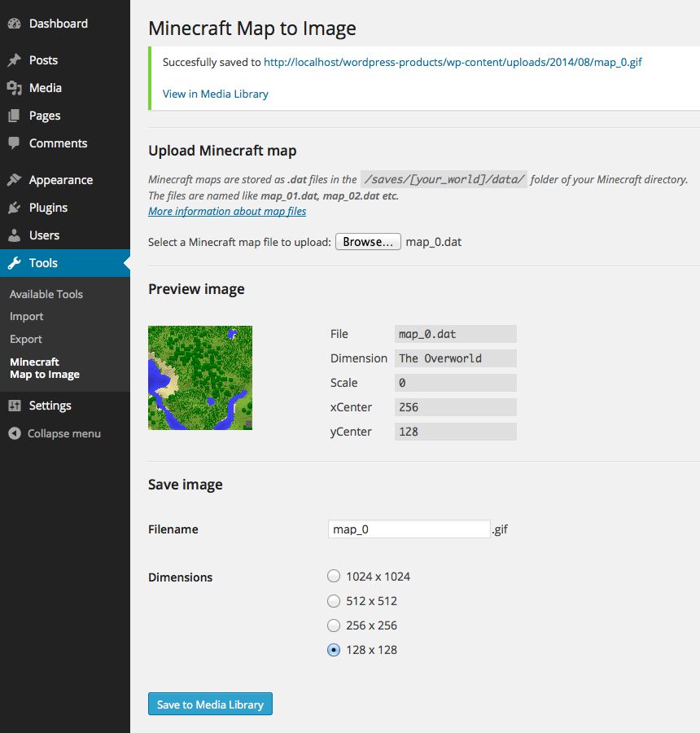Screen dimensions: 700x733
Task: Select the 128 x 128 radio button
Action: pos(334,650)
